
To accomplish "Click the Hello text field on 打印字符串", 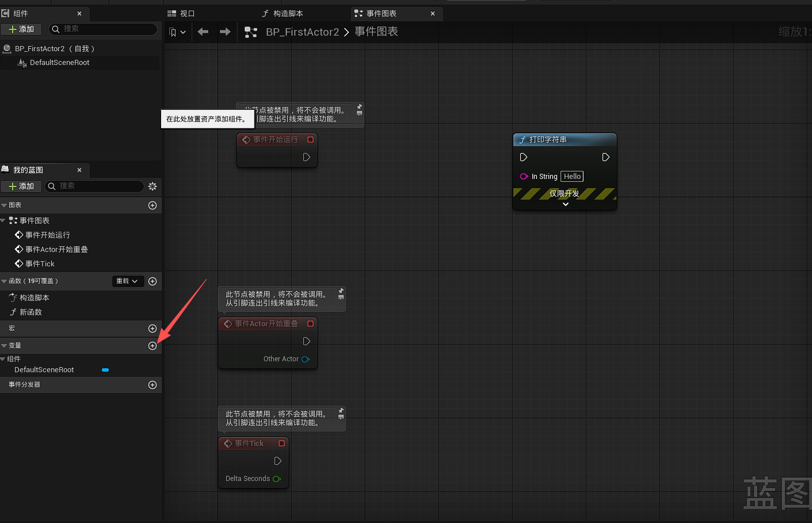I will [x=572, y=177].
